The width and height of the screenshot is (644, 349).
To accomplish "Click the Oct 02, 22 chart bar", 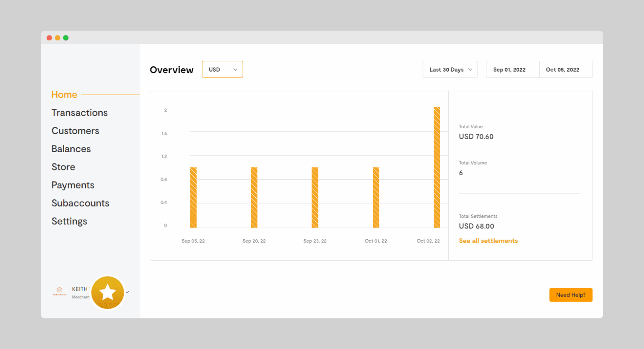I will click(x=437, y=168).
